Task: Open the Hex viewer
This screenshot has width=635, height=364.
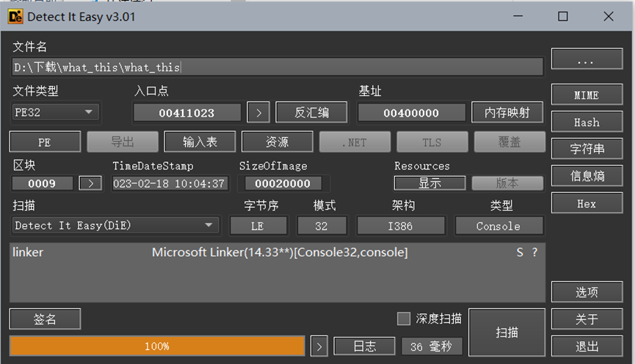Action: coord(587,203)
